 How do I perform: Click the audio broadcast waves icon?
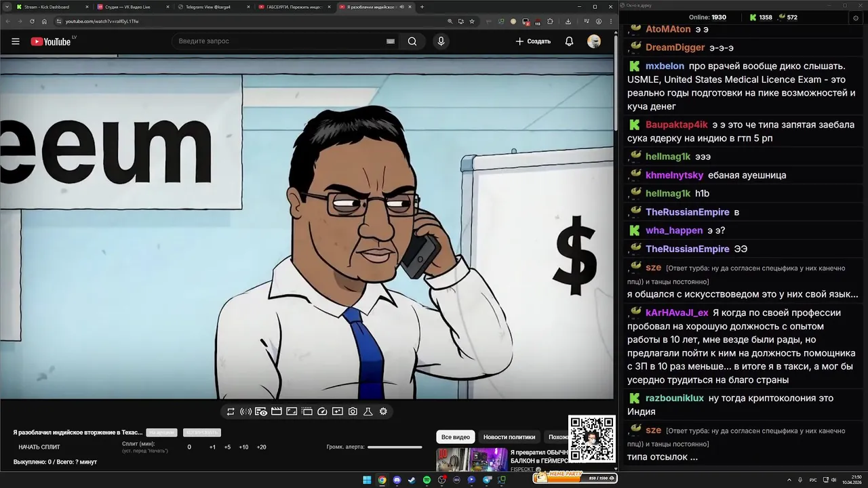click(245, 411)
